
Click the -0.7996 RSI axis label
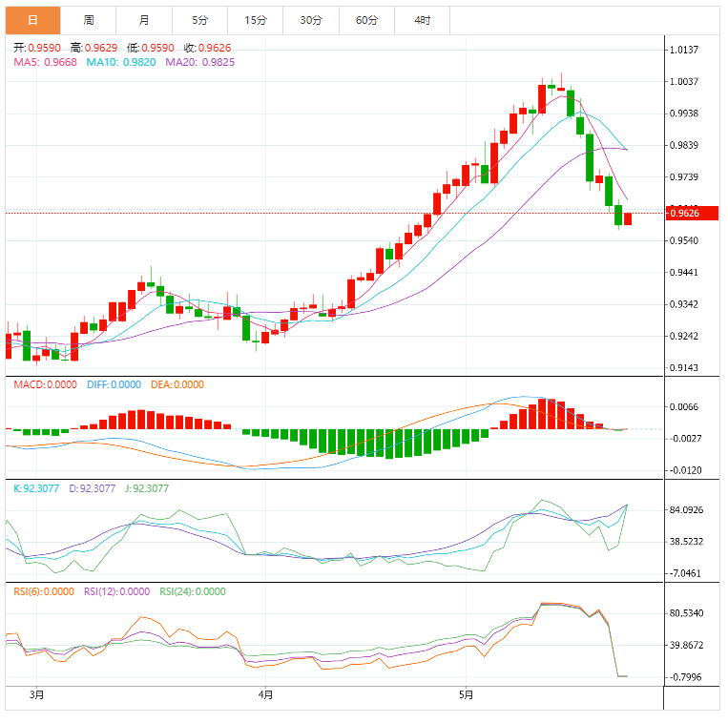pyautogui.click(x=685, y=677)
